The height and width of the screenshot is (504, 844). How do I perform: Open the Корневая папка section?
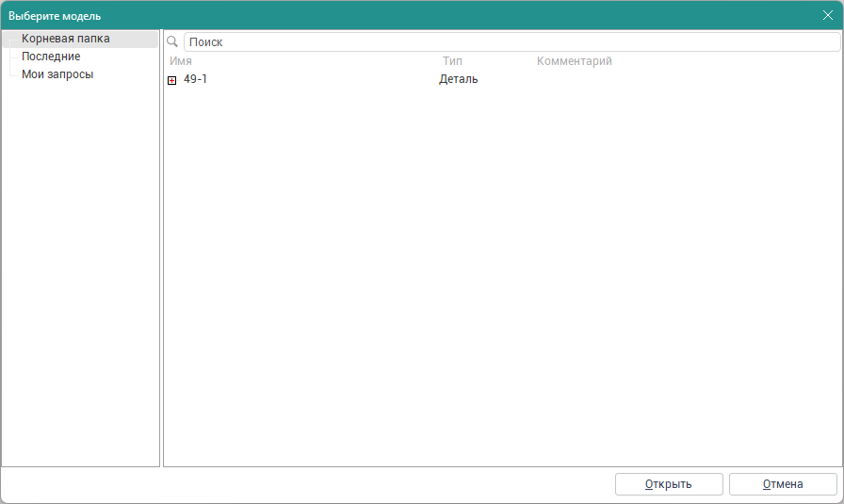(66, 39)
